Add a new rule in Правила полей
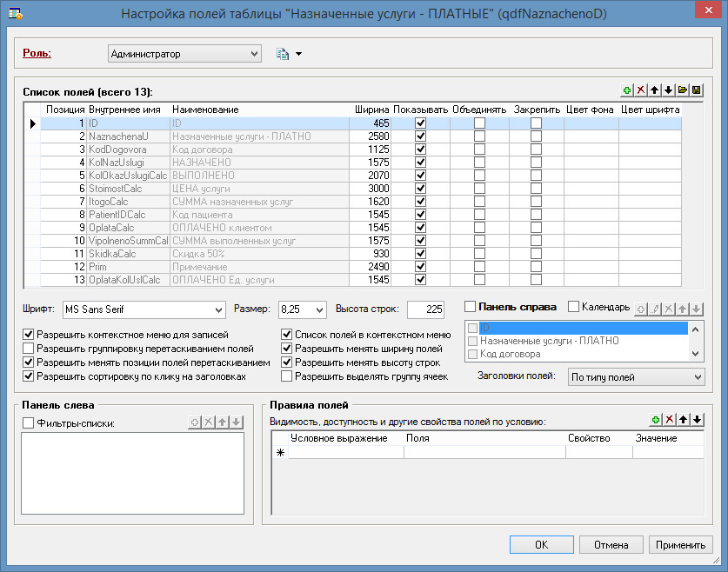The width and height of the screenshot is (728, 572). point(656,420)
